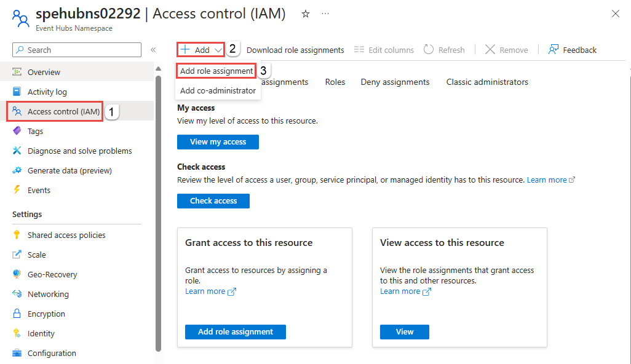The width and height of the screenshot is (631, 364).
Task: Click the Encryption padlock icon
Action: (17, 314)
